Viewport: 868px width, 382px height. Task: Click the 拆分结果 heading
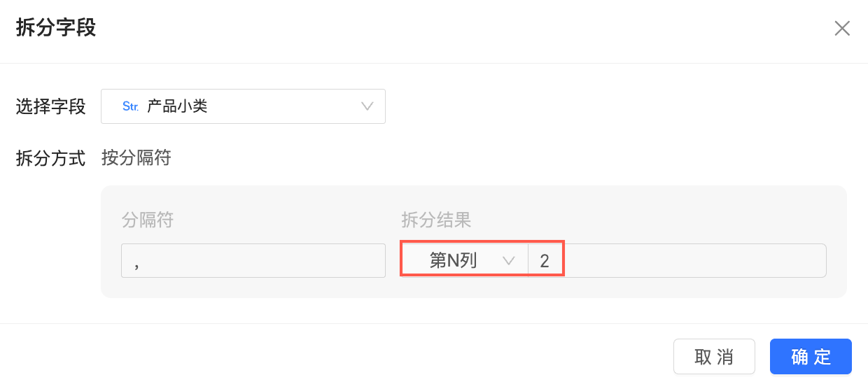(436, 220)
